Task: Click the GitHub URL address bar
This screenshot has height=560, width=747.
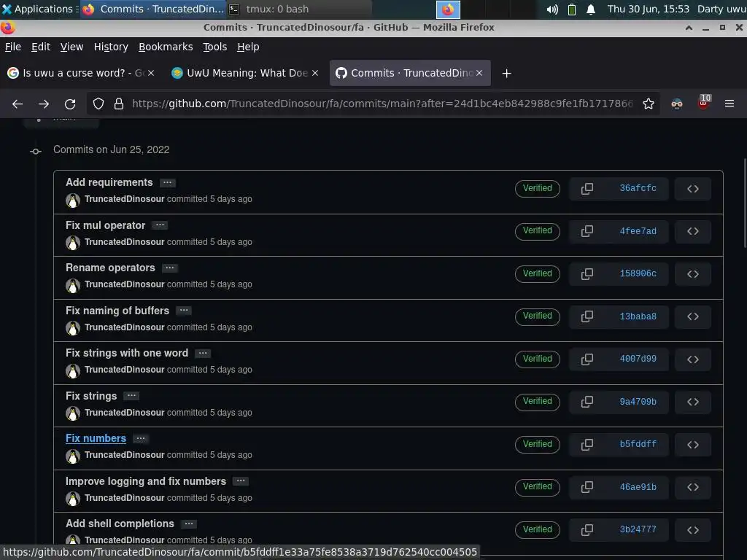Action: 382,104
